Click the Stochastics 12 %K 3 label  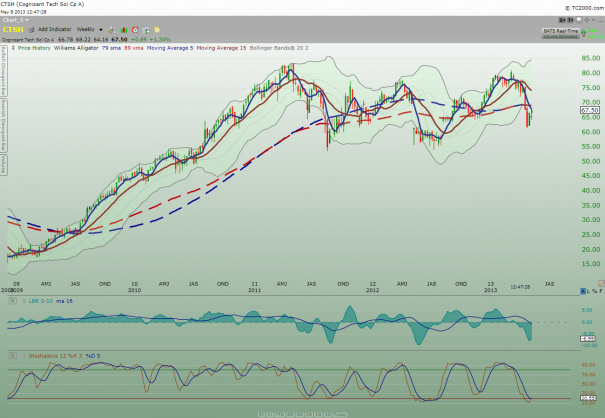(55, 356)
